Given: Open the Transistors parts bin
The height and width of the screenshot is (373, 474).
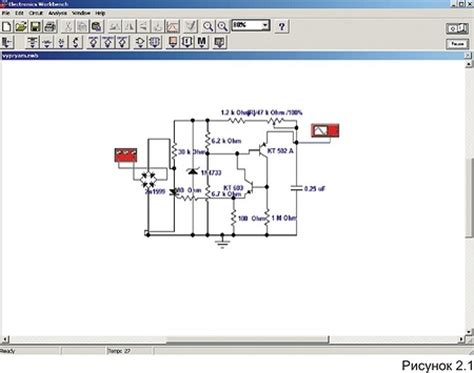Looking at the screenshot, I should pyautogui.click(x=76, y=42).
